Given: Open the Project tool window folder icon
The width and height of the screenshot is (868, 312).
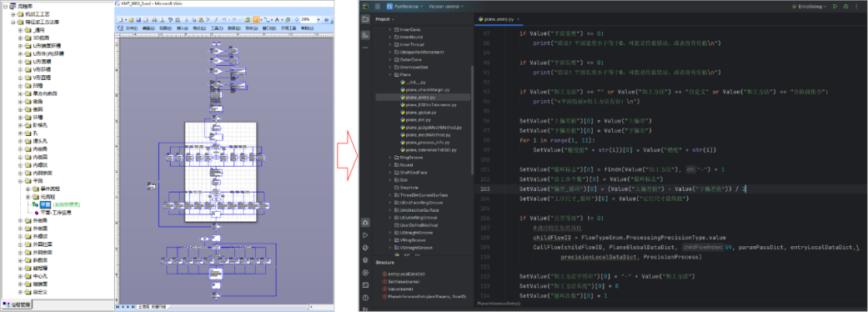Looking at the screenshot, I should [365, 19].
